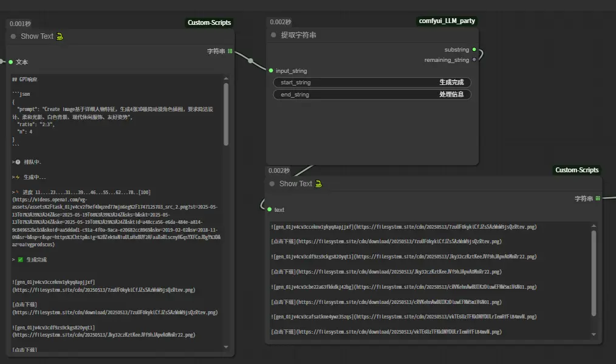Click the left Show Text node title
Image resolution: width=616 pixels, height=364 pixels.
coord(37,36)
